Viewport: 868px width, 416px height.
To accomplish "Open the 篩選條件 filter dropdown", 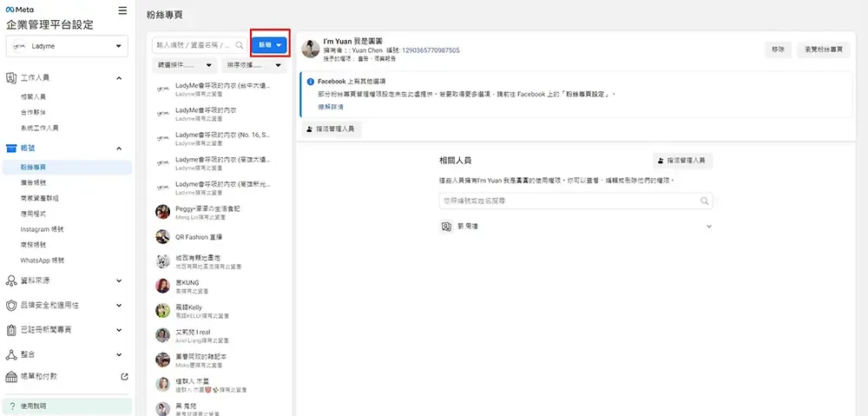I will (x=185, y=65).
